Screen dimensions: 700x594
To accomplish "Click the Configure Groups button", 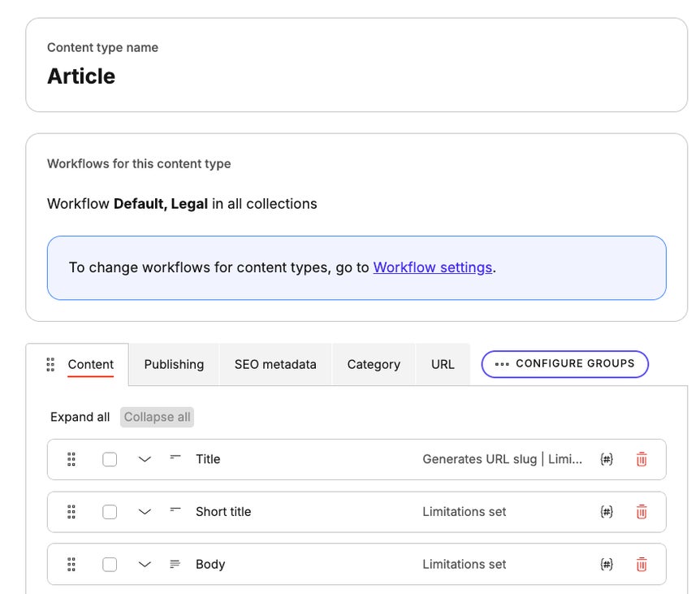I will [x=564, y=364].
